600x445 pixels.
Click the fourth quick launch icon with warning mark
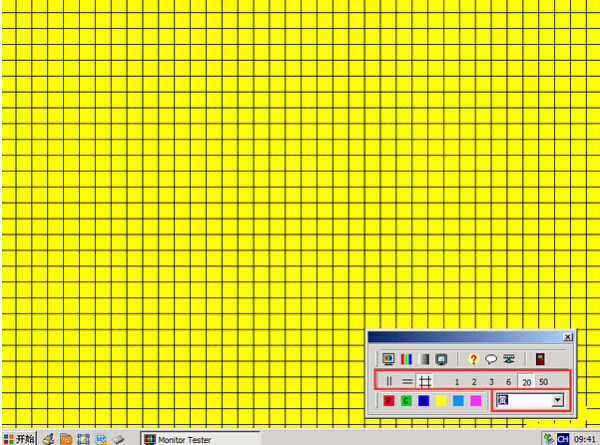click(x=101, y=439)
